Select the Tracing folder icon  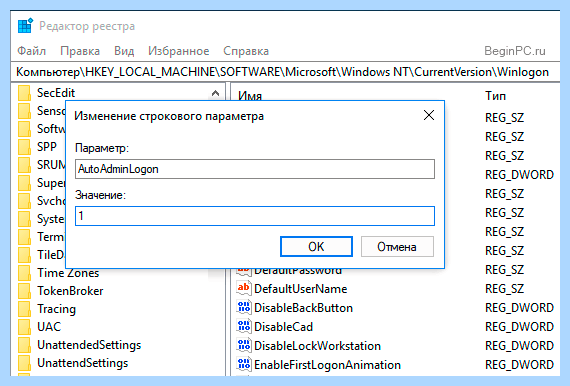tap(24, 309)
